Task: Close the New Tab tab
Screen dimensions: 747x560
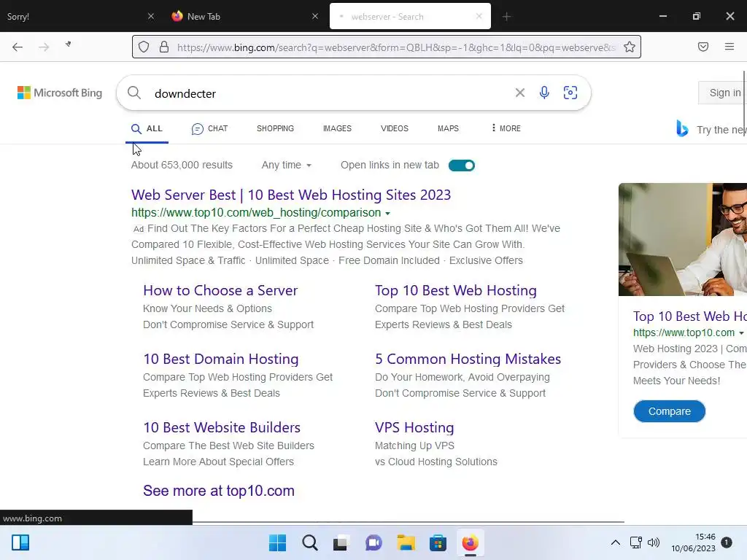Action: coord(315,16)
